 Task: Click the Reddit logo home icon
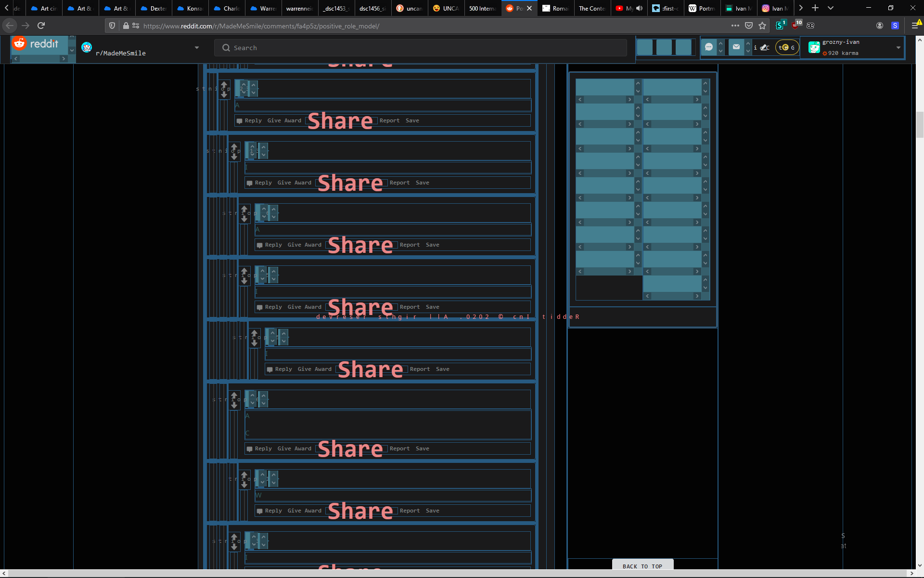point(19,43)
